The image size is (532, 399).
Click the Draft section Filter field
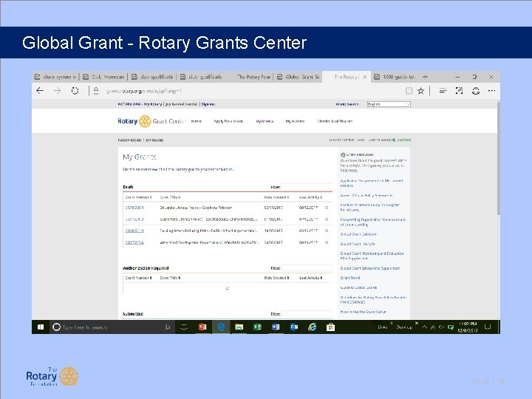tap(307, 187)
